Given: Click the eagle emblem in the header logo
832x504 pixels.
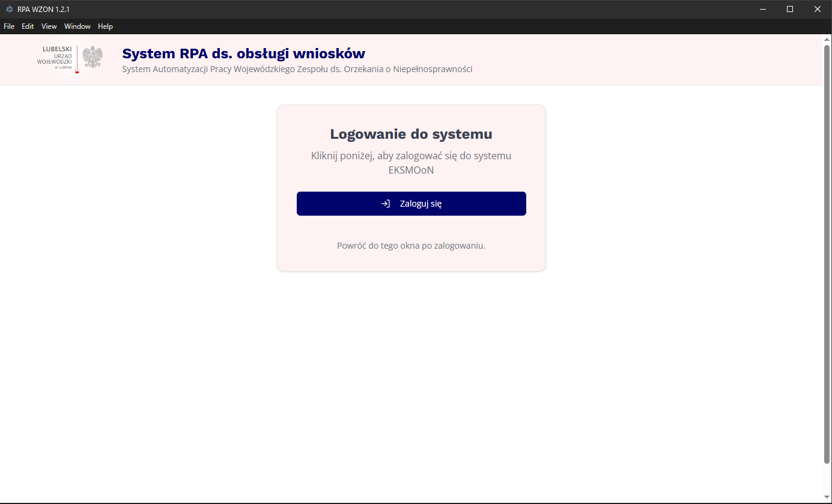Looking at the screenshot, I should [93, 59].
